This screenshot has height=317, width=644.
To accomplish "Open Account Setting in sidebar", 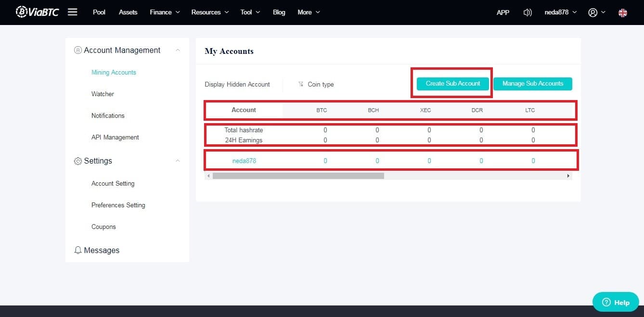I will [113, 183].
